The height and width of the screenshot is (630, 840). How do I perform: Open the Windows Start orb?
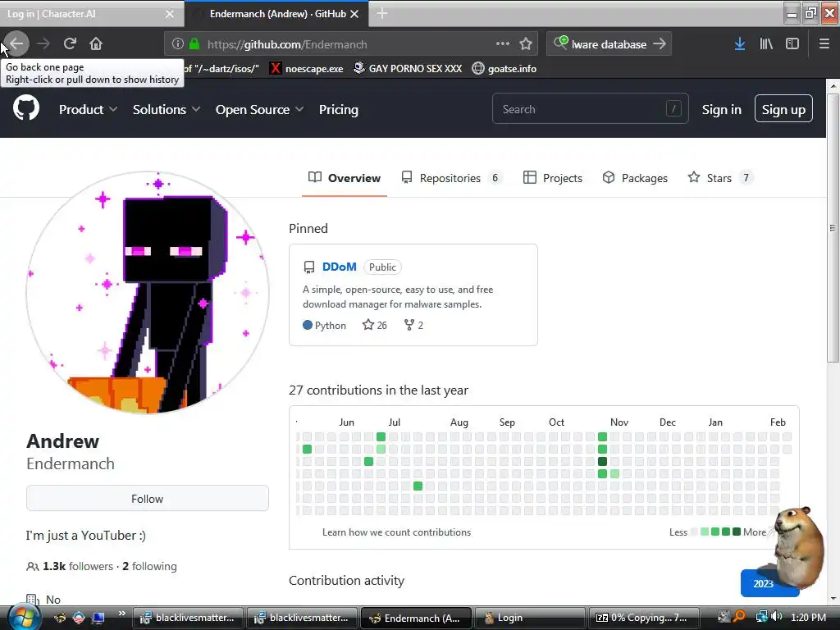pos(23,617)
